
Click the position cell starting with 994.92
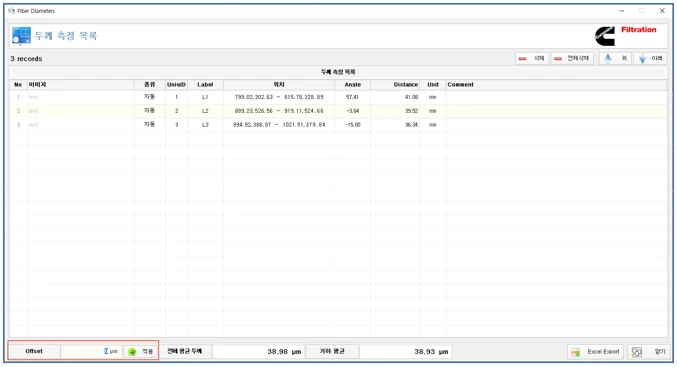(x=279, y=125)
